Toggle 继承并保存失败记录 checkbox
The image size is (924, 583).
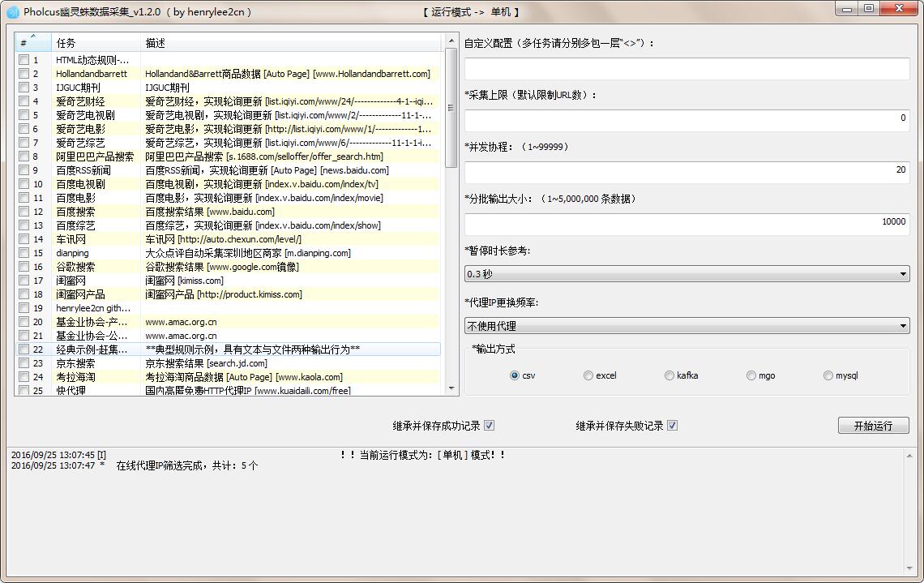tap(672, 426)
